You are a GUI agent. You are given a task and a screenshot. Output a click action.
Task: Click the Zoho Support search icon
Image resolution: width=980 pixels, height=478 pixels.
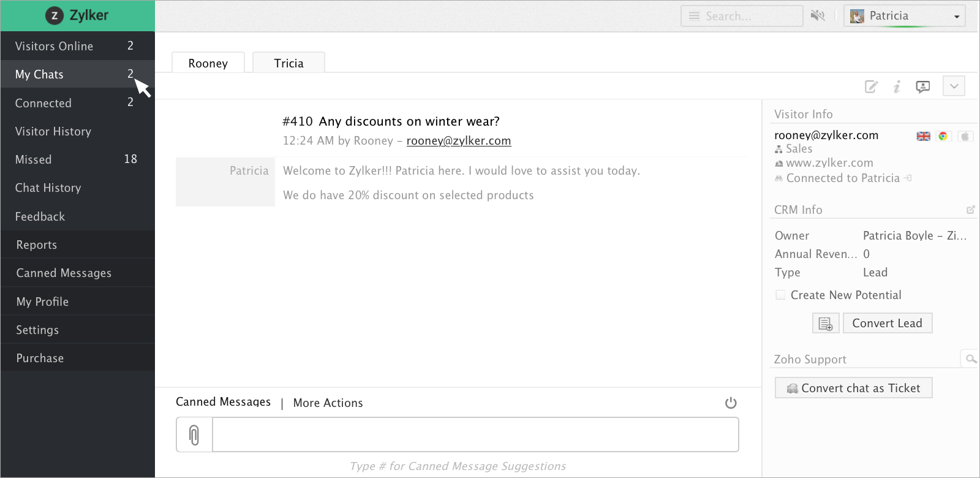pos(970,359)
